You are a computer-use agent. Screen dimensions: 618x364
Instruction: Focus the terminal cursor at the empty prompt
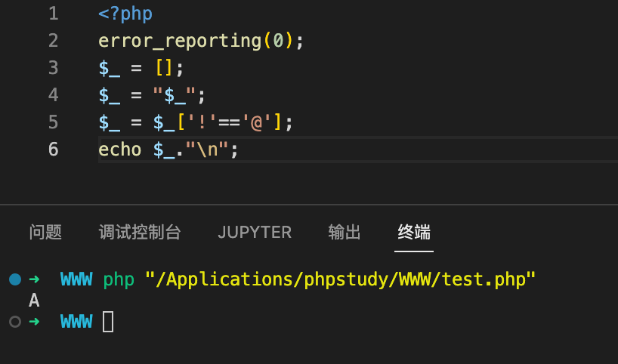[x=108, y=322]
